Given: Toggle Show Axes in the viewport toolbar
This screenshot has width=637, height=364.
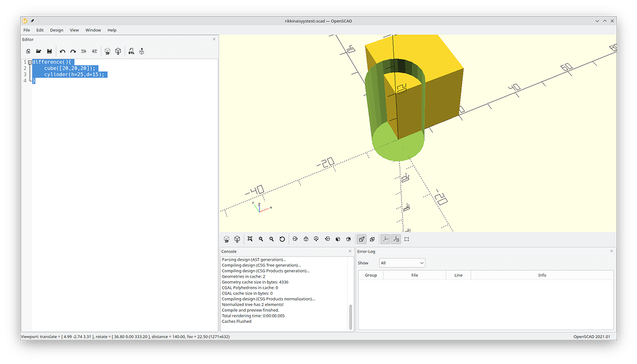Looking at the screenshot, I should pyautogui.click(x=385, y=239).
